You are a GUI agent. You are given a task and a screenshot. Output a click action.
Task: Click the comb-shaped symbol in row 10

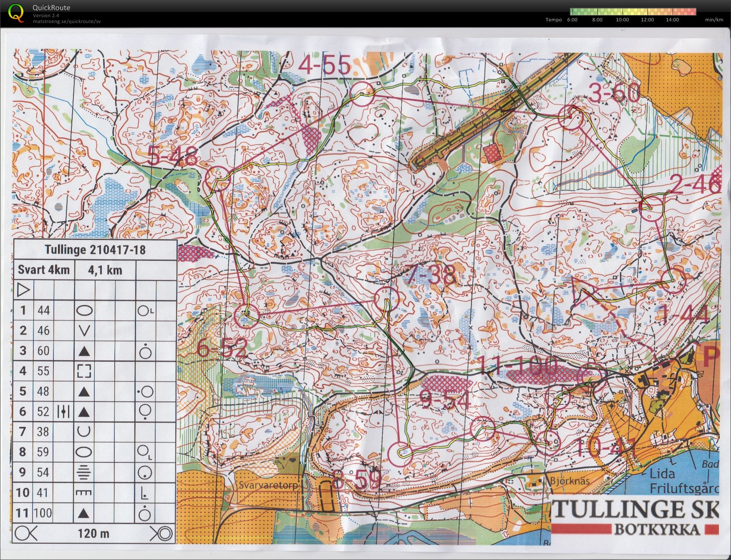click(84, 492)
